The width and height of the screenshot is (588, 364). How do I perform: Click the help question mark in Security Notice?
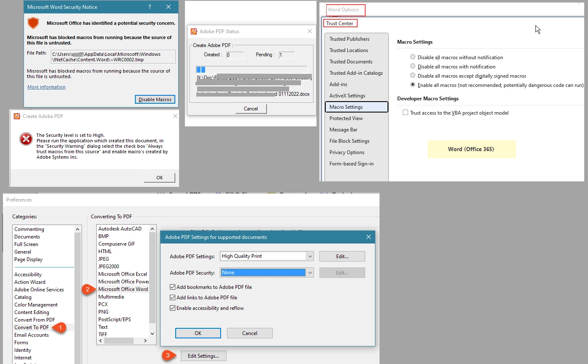tap(150, 7)
